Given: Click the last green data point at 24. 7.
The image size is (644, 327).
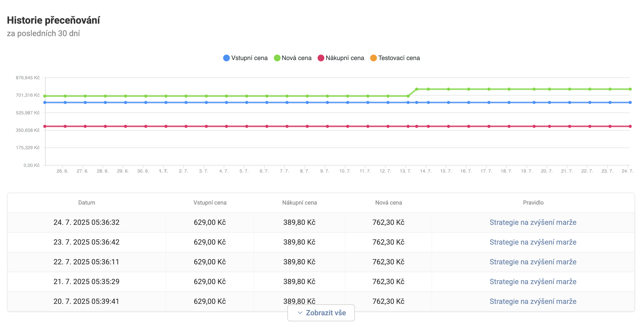Looking at the screenshot, I should (630, 89).
